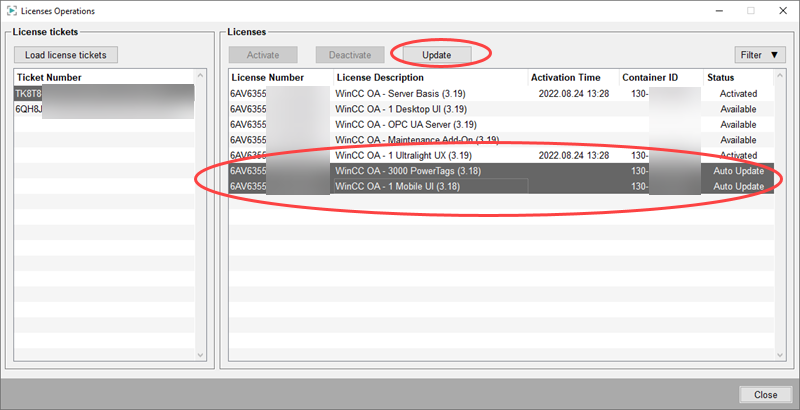800x410 pixels.
Task: Click the Activation Time column header
Action: pos(573,78)
